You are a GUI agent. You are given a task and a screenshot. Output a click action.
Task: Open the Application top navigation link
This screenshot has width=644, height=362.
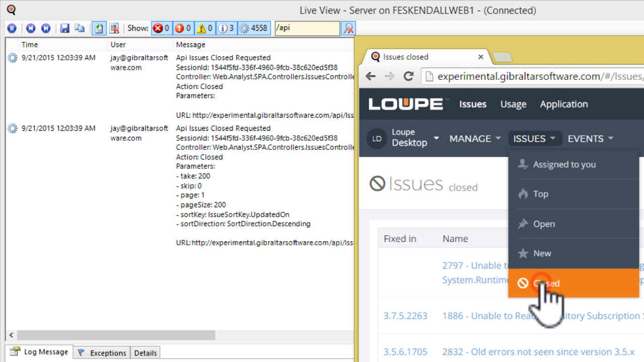tap(563, 104)
